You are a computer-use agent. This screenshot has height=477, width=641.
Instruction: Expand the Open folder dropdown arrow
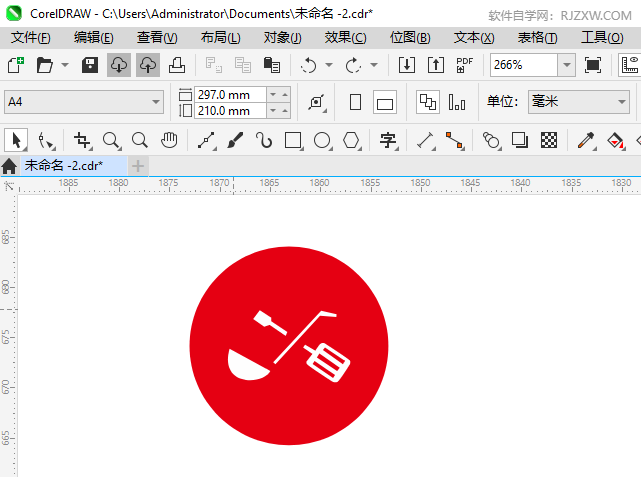65,65
